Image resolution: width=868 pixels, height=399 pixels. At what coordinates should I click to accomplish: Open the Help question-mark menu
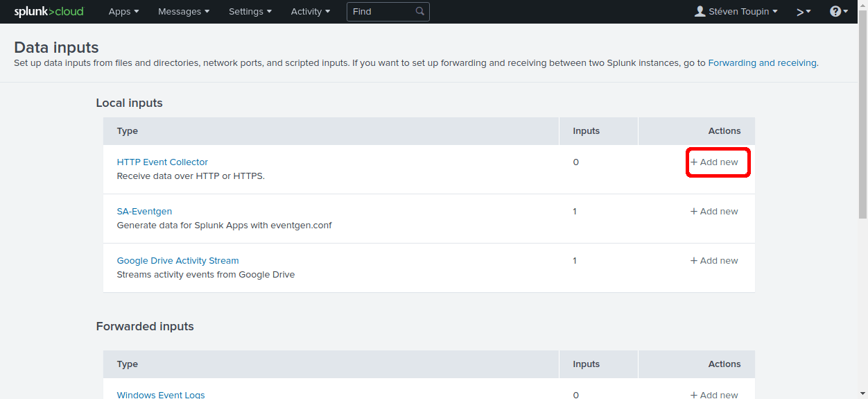(839, 11)
